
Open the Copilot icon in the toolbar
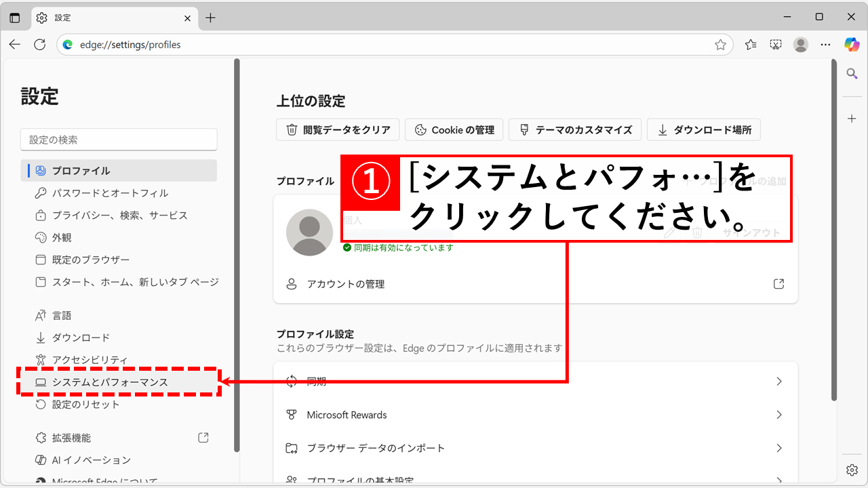tap(851, 45)
